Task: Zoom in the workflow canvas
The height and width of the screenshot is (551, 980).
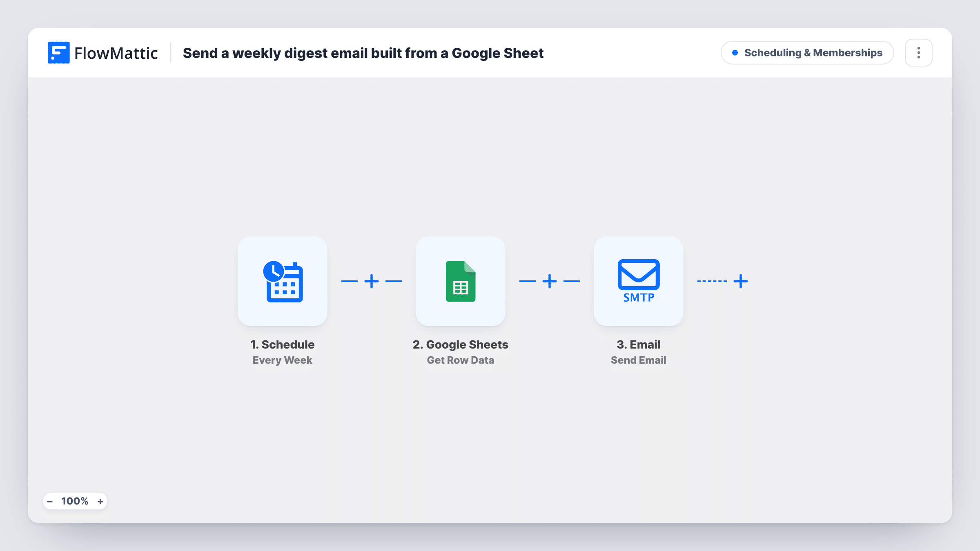Action: (x=100, y=501)
